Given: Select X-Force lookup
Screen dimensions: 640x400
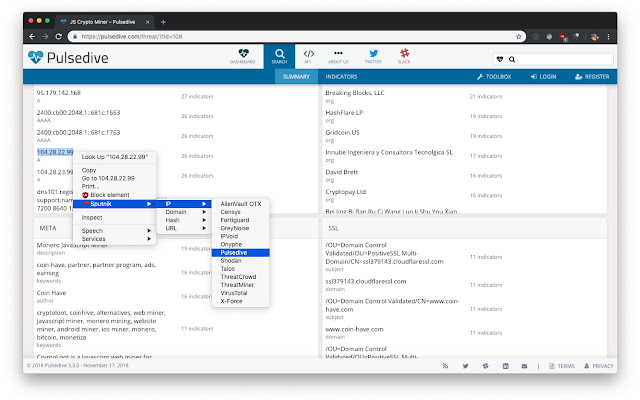Looking at the screenshot, I should coord(240,301).
